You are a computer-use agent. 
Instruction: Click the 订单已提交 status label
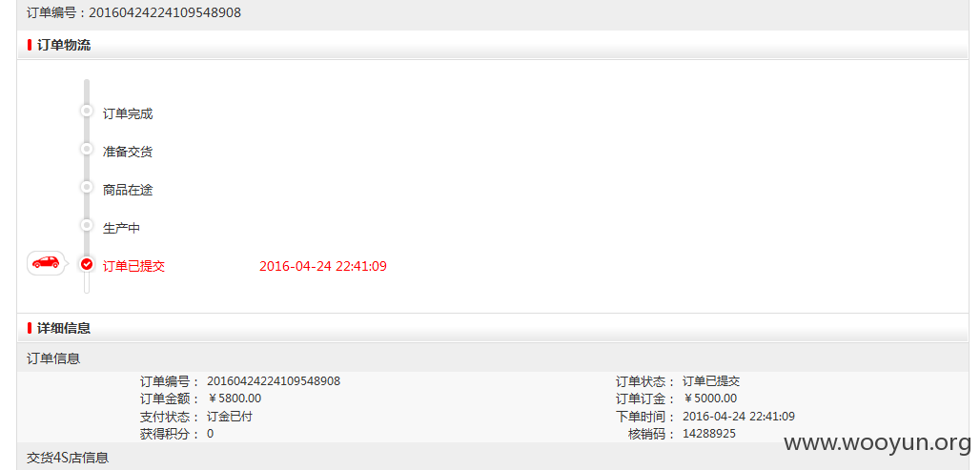pos(133,266)
